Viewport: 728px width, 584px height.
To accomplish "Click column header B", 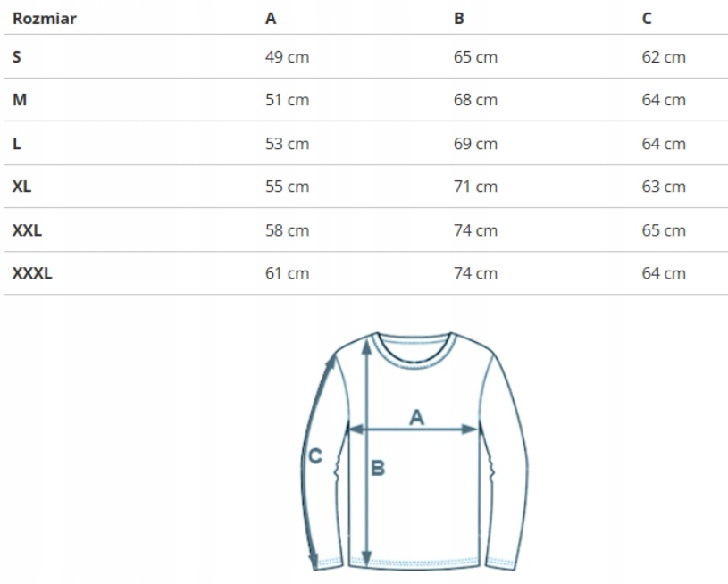I will (458, 18).
